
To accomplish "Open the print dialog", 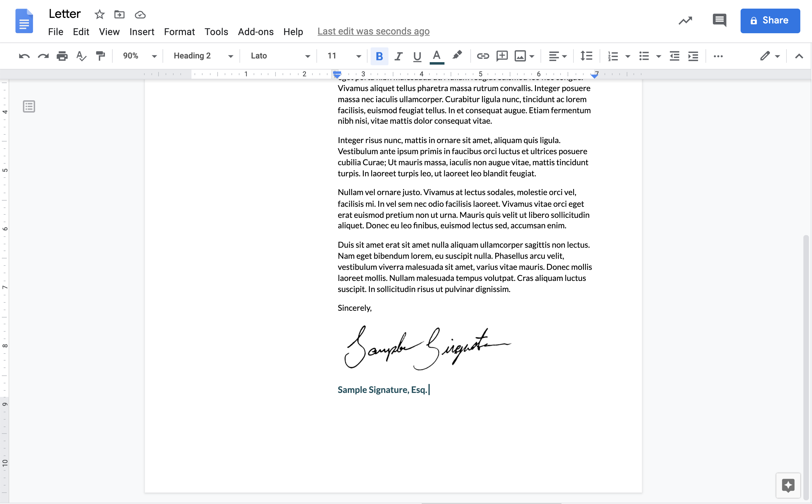I will [62, 56].
